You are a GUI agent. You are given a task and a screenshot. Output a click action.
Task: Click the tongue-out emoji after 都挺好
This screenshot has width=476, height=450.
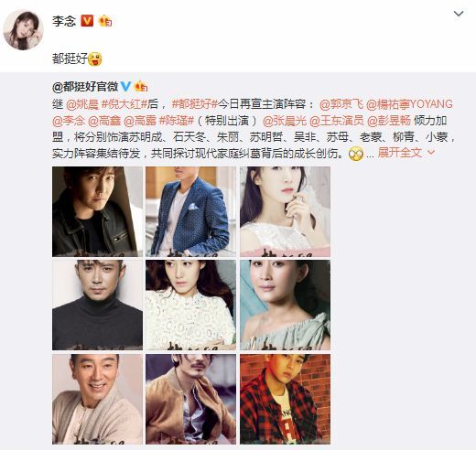click(x=95, y=59)
